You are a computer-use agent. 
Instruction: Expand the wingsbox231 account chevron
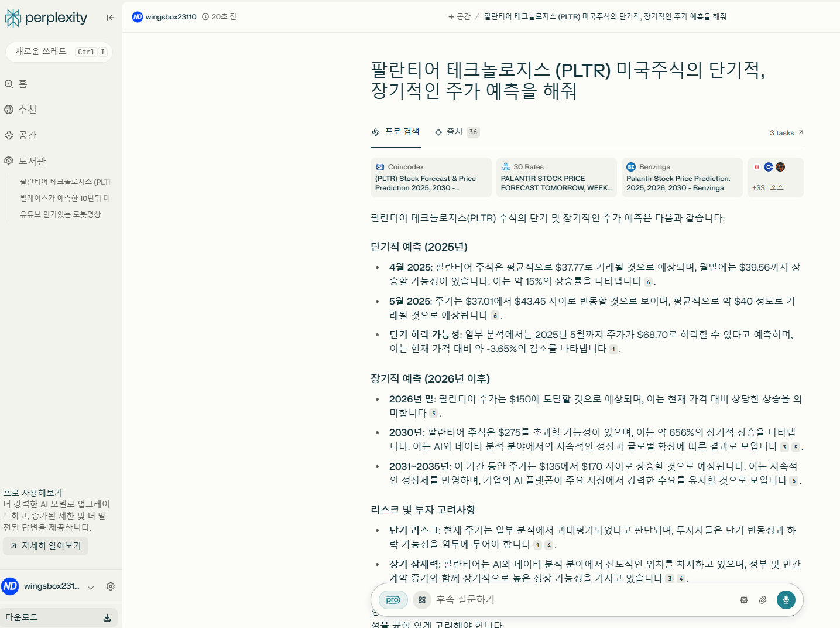point(91,588)
